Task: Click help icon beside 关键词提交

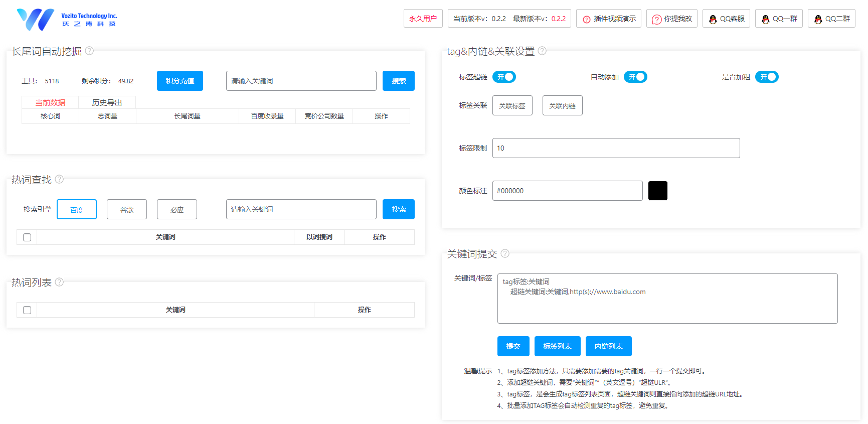Action: [x=505, y=253]
